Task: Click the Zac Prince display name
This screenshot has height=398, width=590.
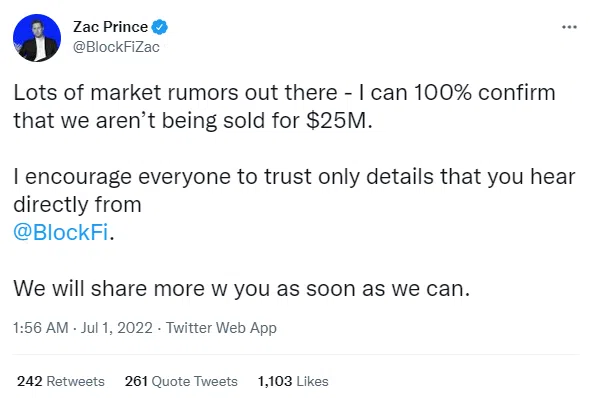Action: tap(110, 27)
